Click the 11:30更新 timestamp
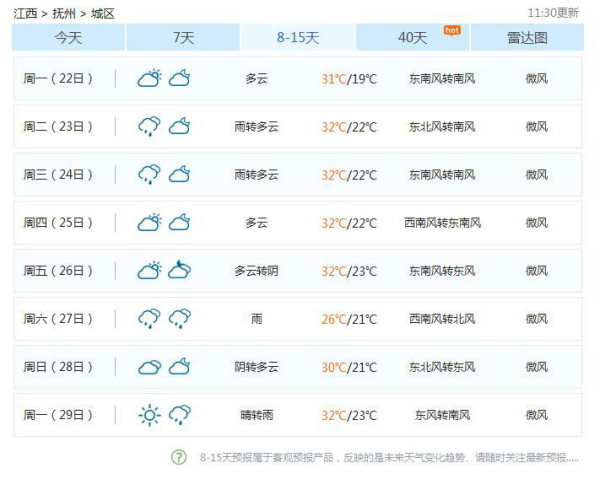Image resolution: width=600 pixels, height=479 pixels. [553, 13]
